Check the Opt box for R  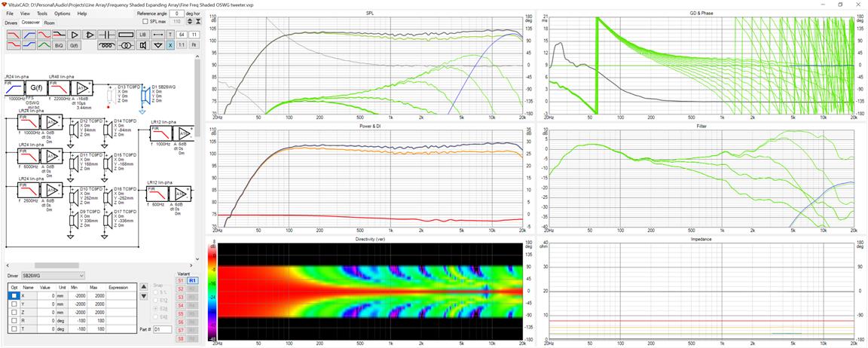(x=14, y=320)
